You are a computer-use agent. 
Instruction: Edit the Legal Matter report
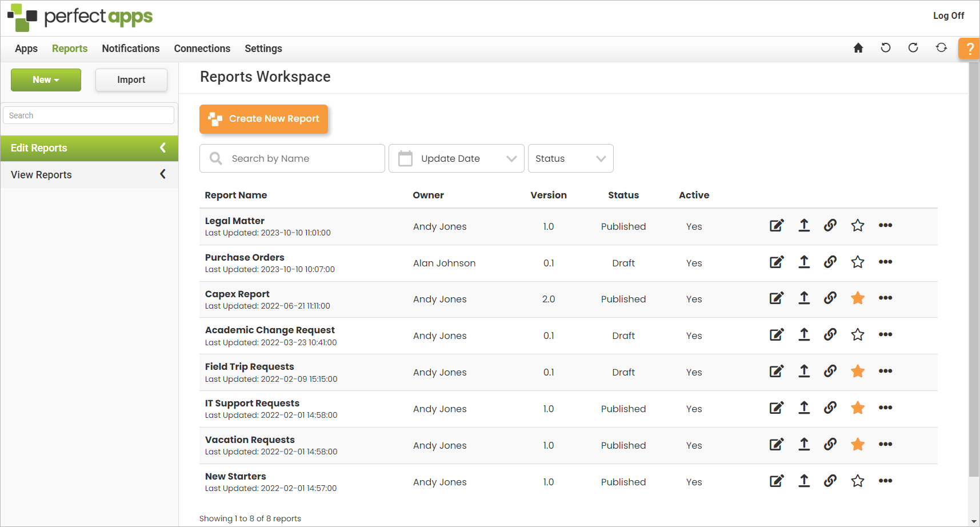pos(776,226)
